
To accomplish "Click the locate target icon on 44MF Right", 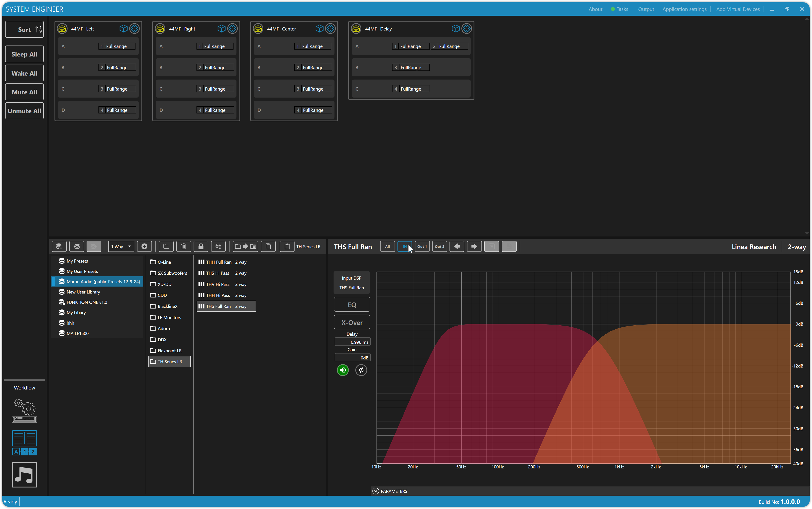I will click(232, 29).
